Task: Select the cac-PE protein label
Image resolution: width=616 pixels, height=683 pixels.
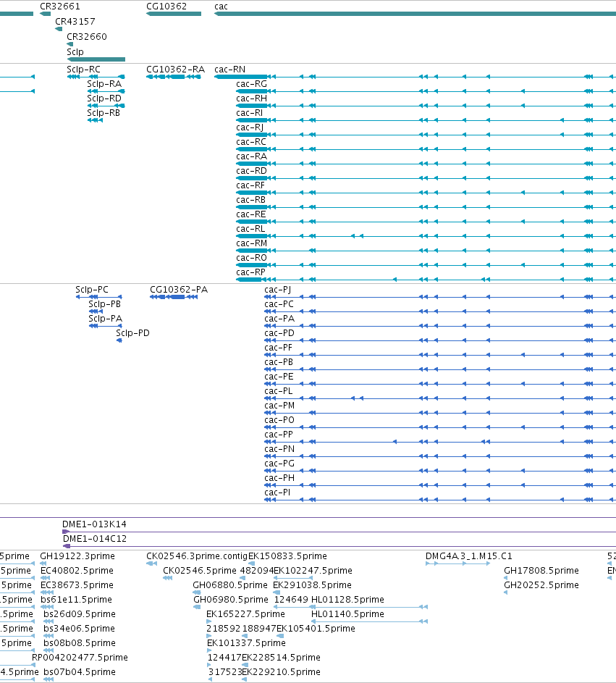Action: pos(279,377)
